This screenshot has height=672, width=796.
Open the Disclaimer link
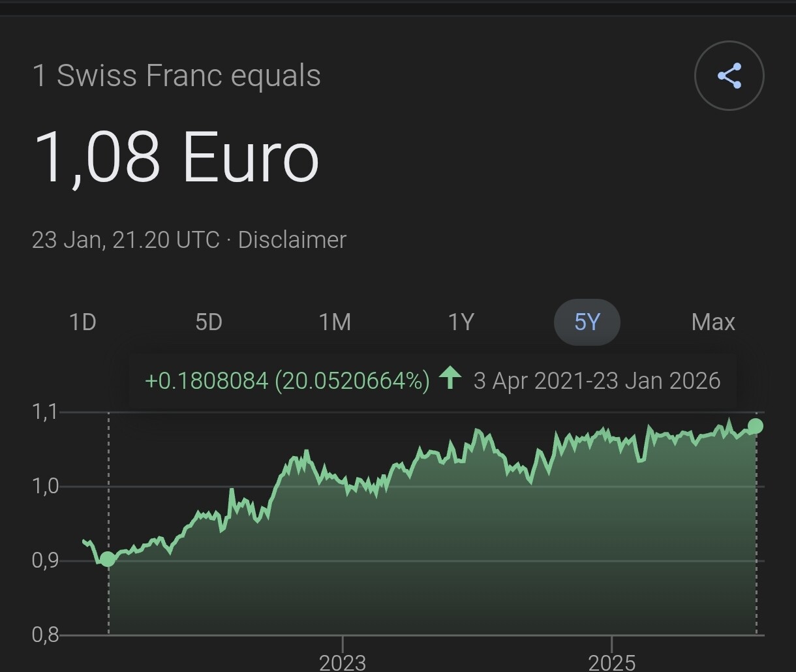click(292, 240)
